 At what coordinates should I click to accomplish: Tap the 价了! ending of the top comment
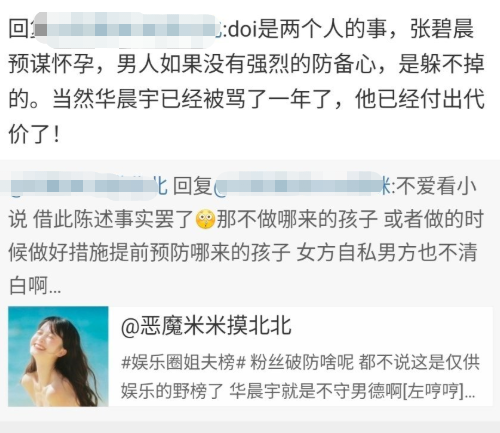(x=34, y=134)
